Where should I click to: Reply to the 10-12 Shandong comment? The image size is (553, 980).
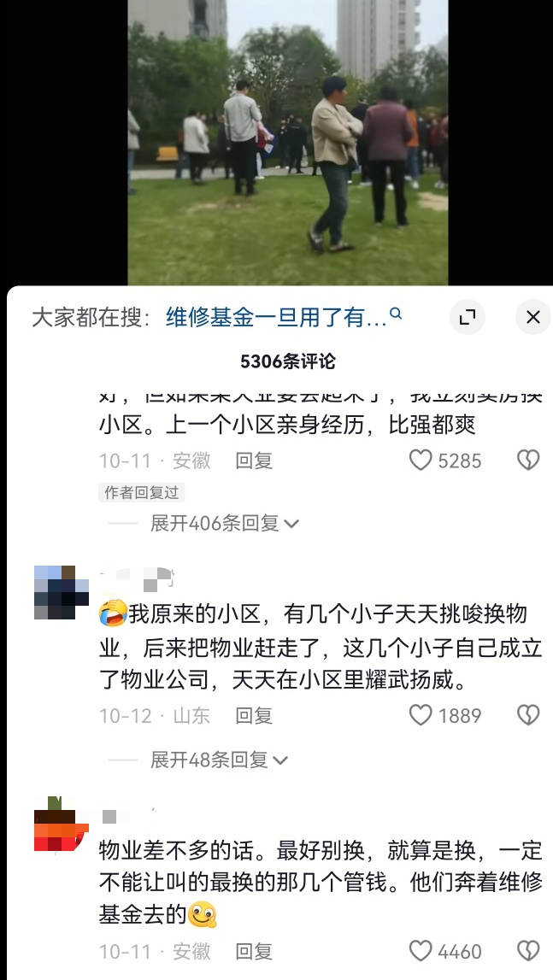click(x=254, y=715)
